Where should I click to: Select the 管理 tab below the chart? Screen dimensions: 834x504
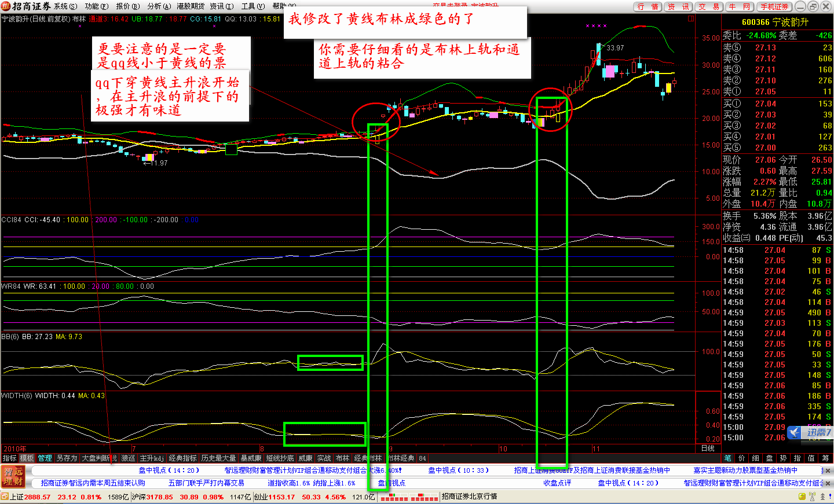(x=45, y=458)
